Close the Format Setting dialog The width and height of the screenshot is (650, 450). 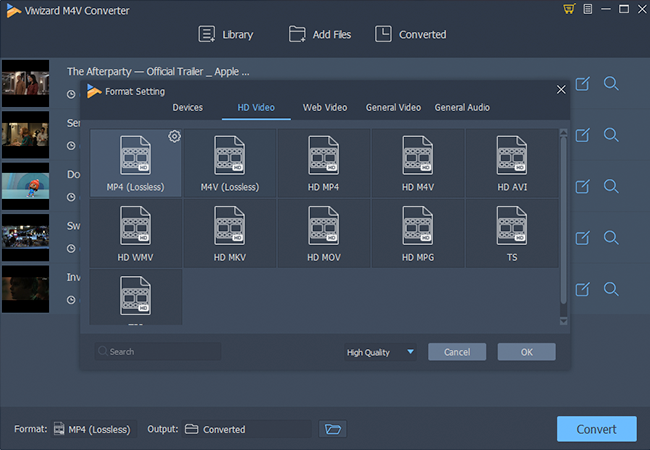(x=561, y=90)
